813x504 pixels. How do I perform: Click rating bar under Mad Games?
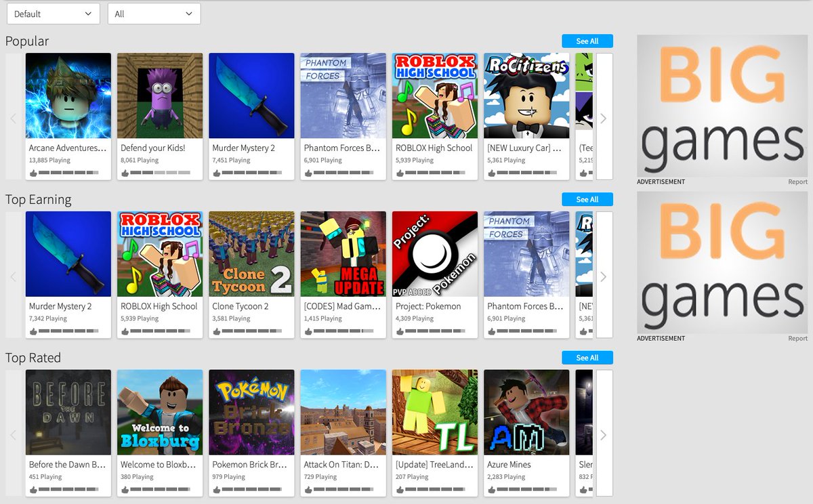click(343, 332)
